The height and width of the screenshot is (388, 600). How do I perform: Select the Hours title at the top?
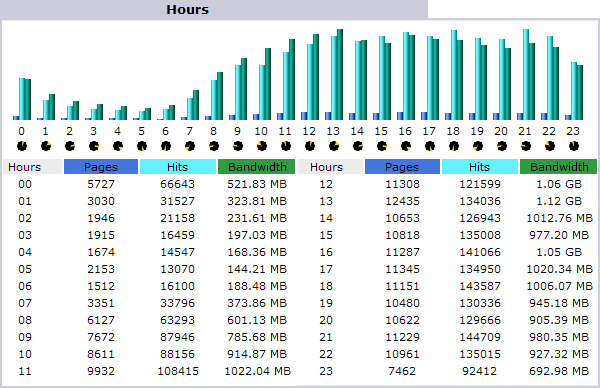point(188,10)
